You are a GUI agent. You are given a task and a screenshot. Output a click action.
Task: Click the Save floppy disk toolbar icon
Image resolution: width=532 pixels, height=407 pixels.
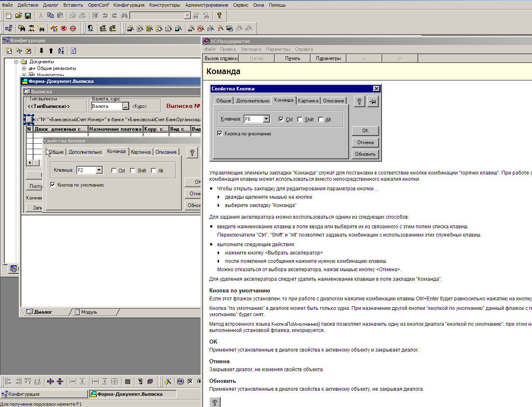(x=28, y=16)
